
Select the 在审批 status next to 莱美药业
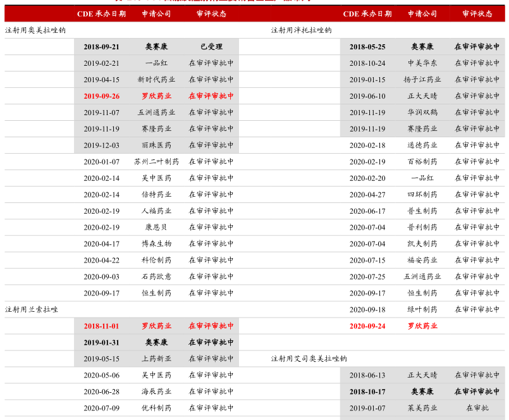coord(477,409)
